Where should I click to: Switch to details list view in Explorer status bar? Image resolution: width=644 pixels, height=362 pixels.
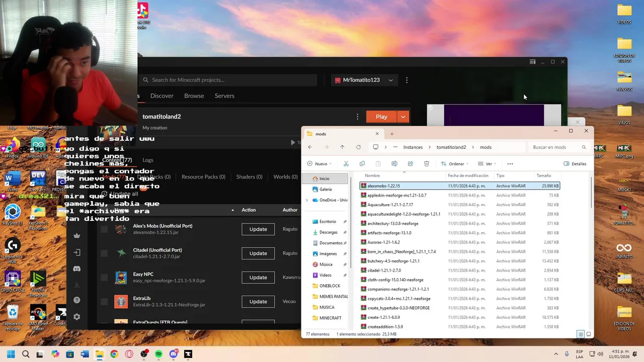580,334
